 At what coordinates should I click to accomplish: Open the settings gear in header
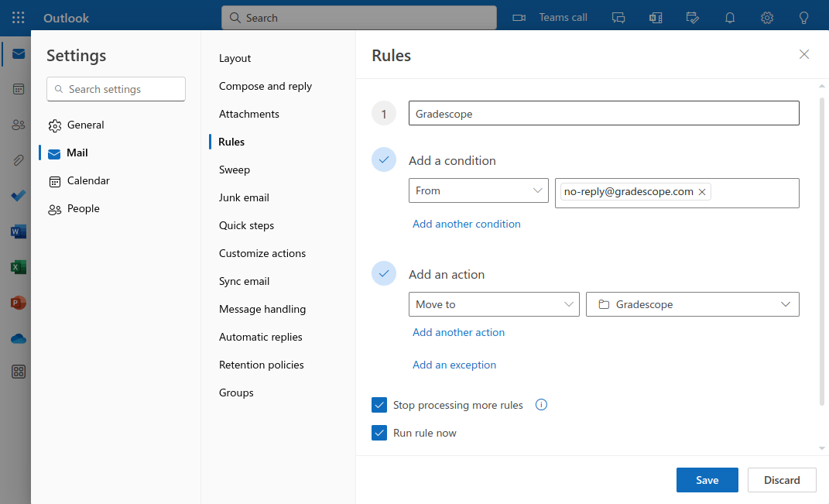tap(767, 17)
